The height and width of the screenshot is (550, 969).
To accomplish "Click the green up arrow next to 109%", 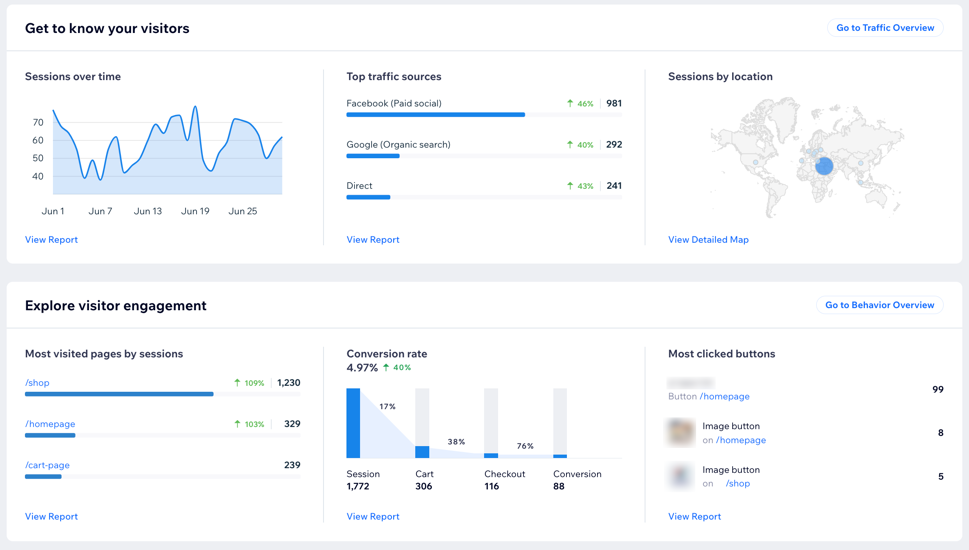I will (x=237, y=383).
